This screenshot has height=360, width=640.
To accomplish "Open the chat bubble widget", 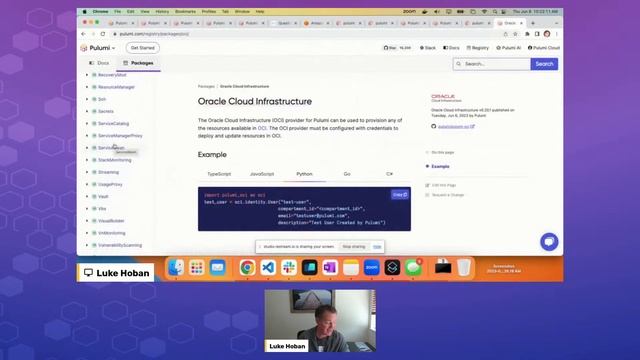I will pos(549,242).
